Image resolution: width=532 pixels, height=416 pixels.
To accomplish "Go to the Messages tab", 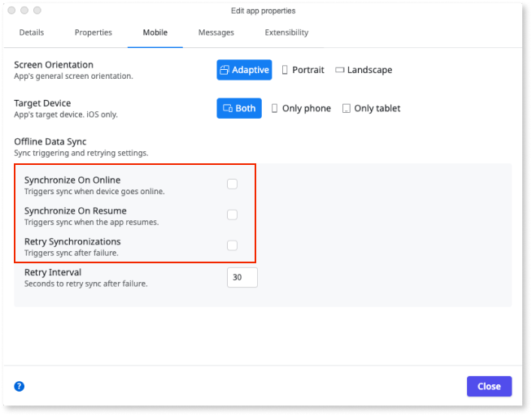I will (216, 32).
